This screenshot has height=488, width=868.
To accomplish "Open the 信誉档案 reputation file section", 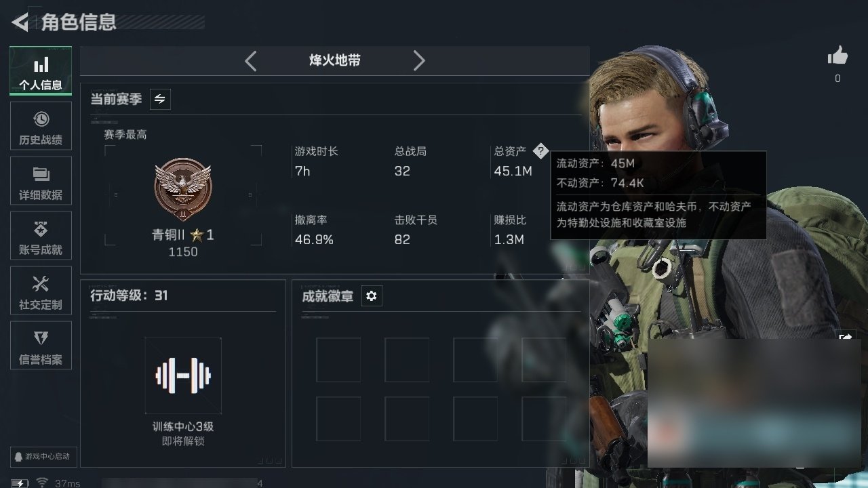I will tap(41, 346).
